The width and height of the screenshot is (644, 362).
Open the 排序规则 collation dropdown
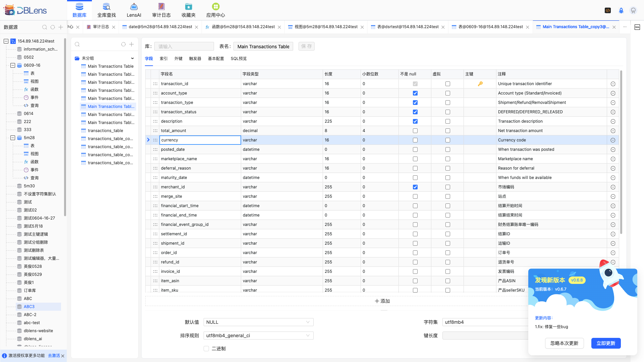pyautogui.click(x=258, y=336)
